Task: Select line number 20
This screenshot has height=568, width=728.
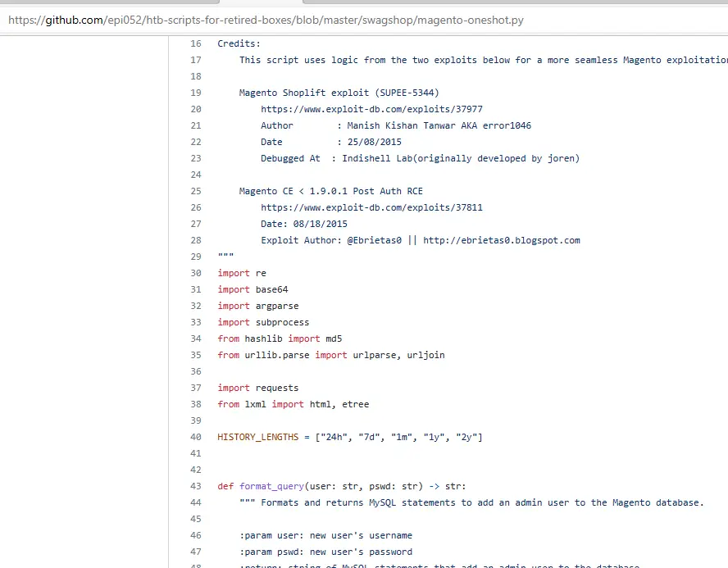Action: click(x=196, y=109)
